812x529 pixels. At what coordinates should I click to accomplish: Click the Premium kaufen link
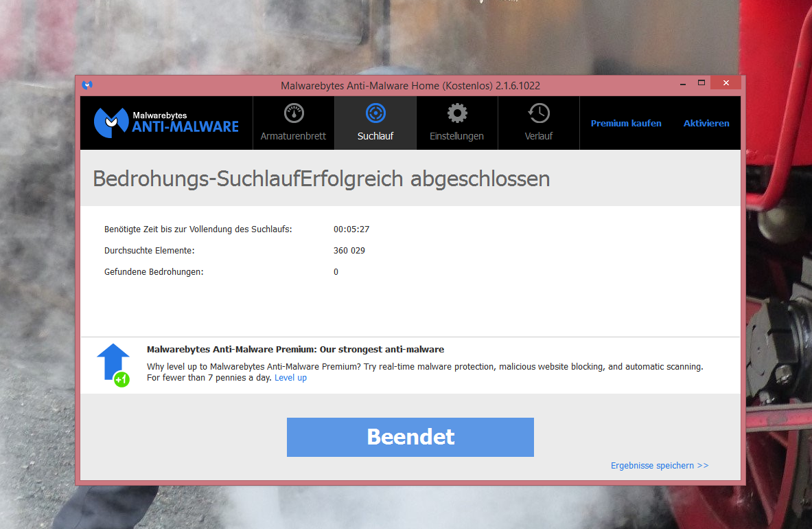pyautogui.click(x=625, y=123)
